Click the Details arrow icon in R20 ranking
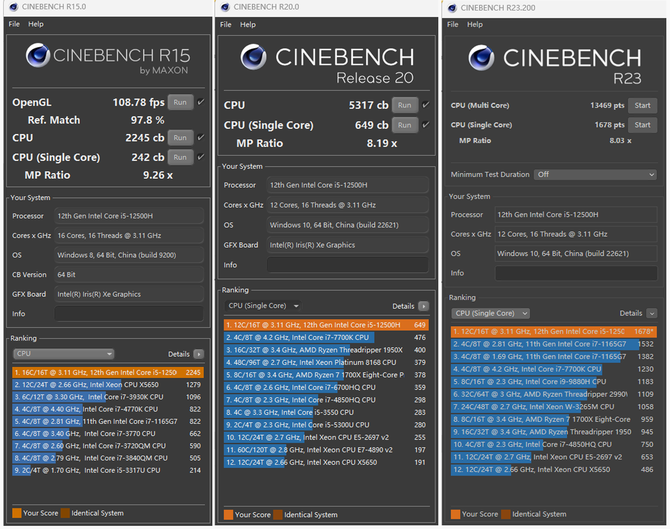 click(x=424, y=306)
